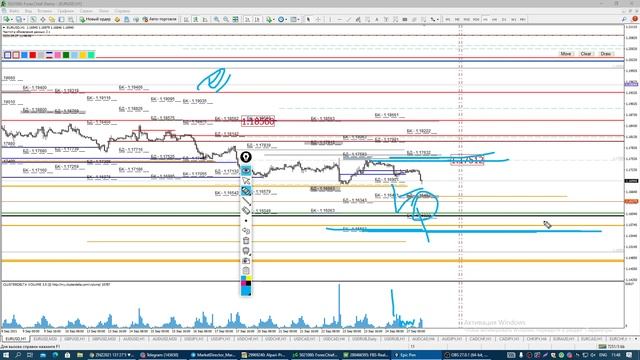Select the text label 'T' tool

point(386,19)
